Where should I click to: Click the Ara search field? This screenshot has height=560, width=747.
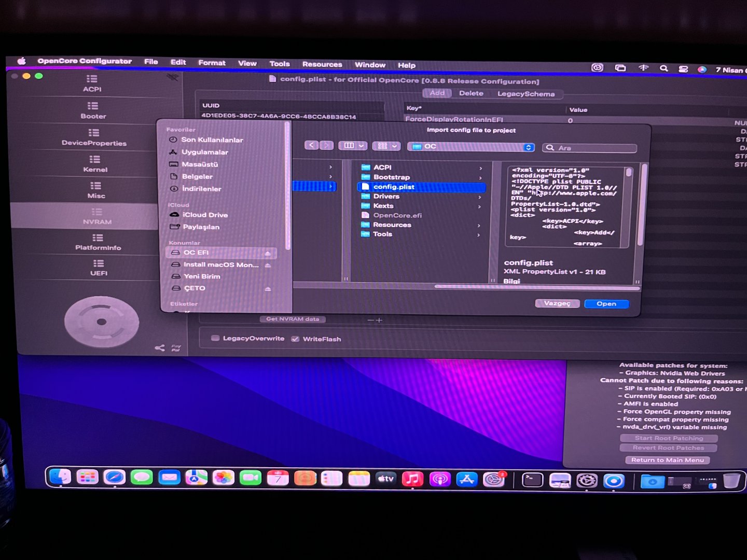click(589, 148)
